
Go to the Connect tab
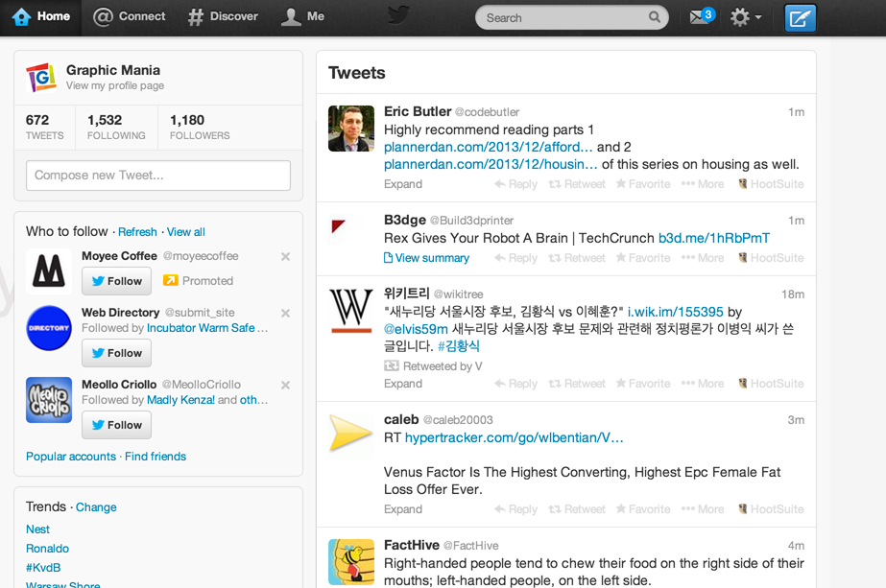click(x=129, y=17)
